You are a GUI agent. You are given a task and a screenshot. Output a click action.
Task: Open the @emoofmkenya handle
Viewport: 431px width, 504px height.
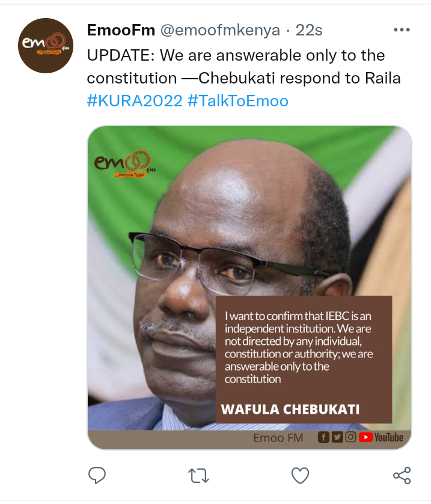pyautogui.click(x=221, y=30)
